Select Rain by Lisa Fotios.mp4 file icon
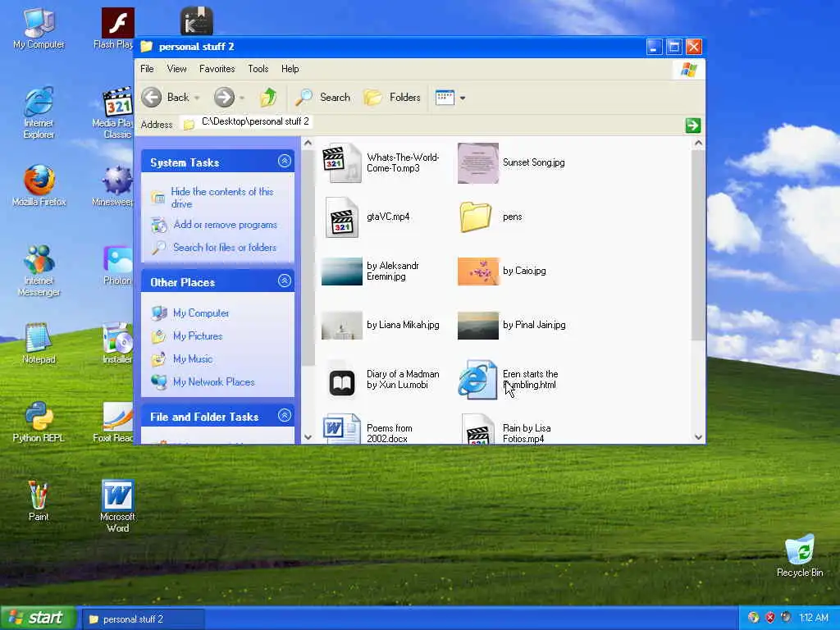 click(477, 428)
